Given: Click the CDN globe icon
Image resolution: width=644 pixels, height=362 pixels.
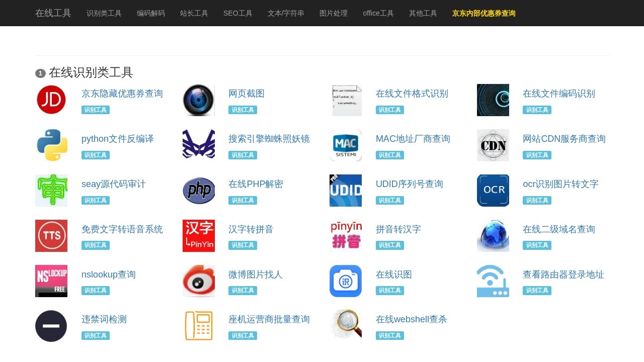Looking at the screenshot, I should pos(493,145).
